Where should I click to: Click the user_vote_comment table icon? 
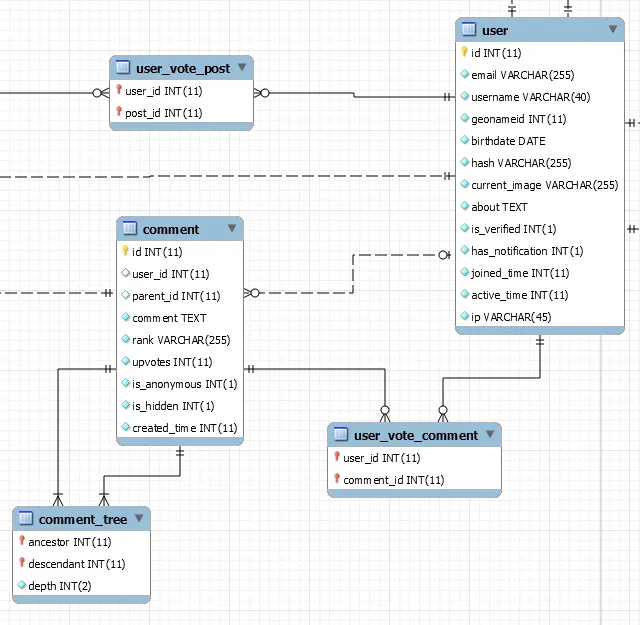click(x=341, y=434)
